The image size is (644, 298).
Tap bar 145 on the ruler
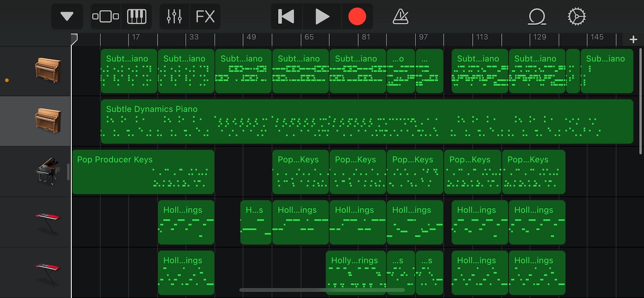click(597, 37)
